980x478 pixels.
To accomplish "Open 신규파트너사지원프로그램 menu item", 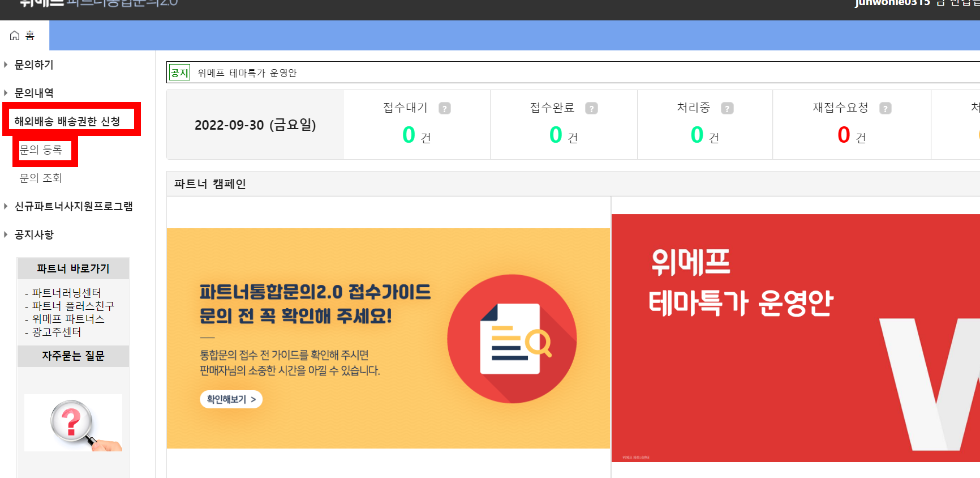I will 74,206.
